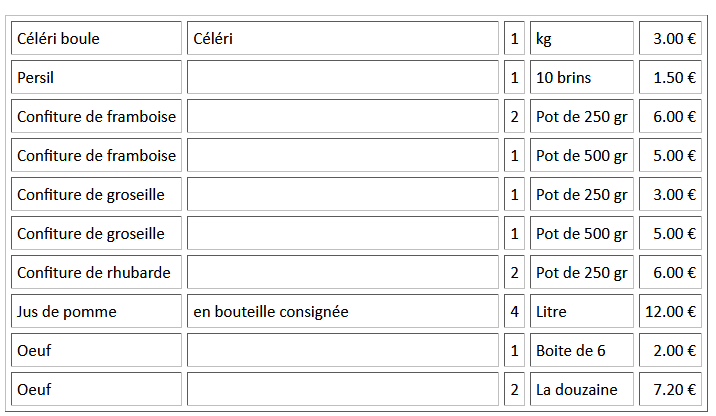Viewport: 716px width, 416px height.
Task: Click the "kg" unit cell
Action: click(581, 39)
